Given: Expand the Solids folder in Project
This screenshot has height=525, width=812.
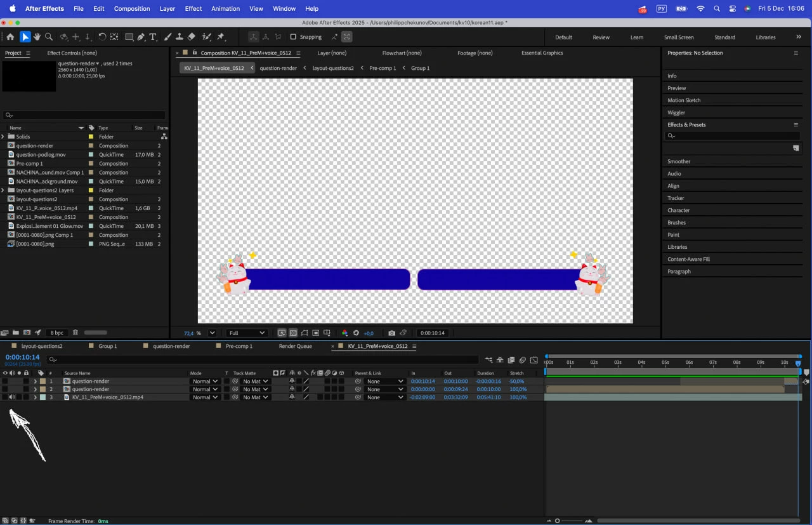Looking at the screenshot, I should coord(3,136).
